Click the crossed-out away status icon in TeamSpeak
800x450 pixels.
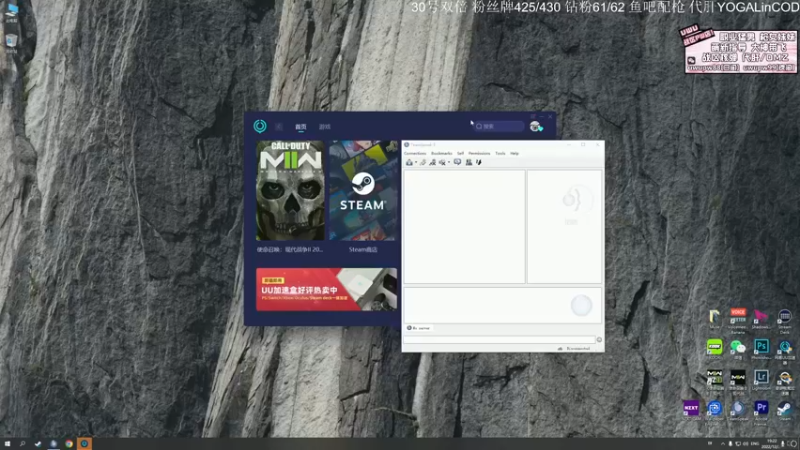coord(442,162)
